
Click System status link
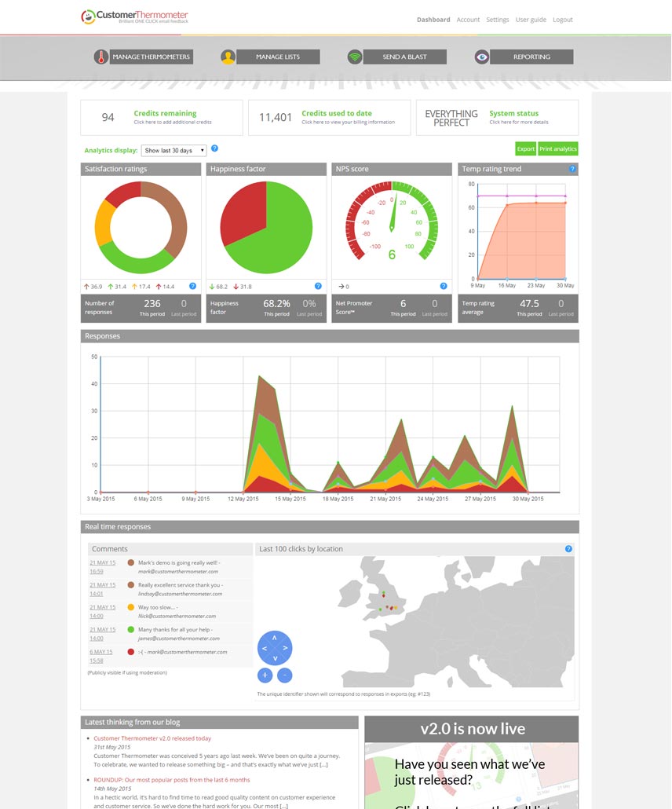tap(513, 113)
